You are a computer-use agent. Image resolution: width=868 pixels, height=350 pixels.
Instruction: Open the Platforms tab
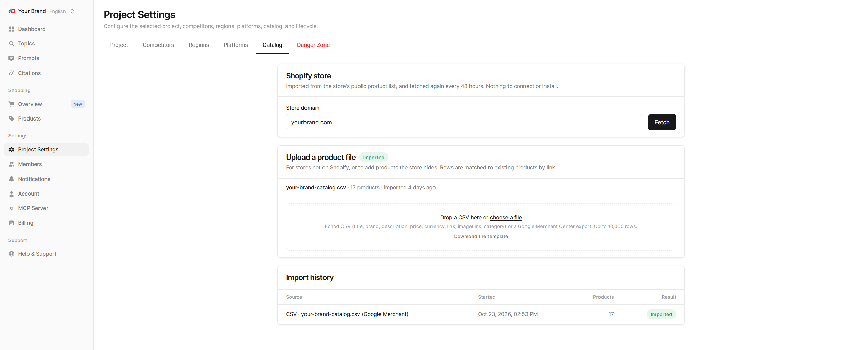236,45
